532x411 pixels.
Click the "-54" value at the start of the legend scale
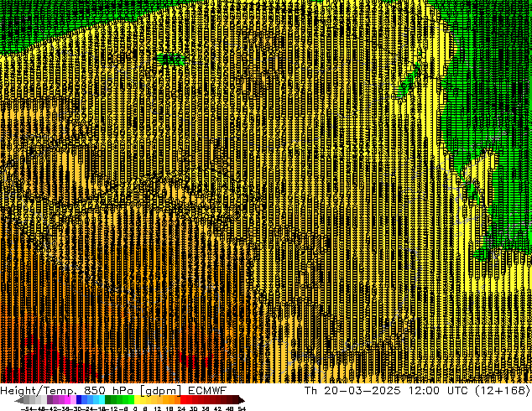point(27,409)
